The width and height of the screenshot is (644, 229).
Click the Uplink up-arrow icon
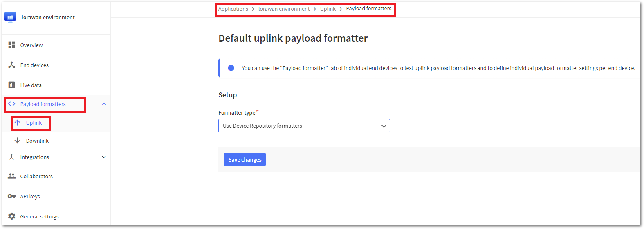(18, 123)
